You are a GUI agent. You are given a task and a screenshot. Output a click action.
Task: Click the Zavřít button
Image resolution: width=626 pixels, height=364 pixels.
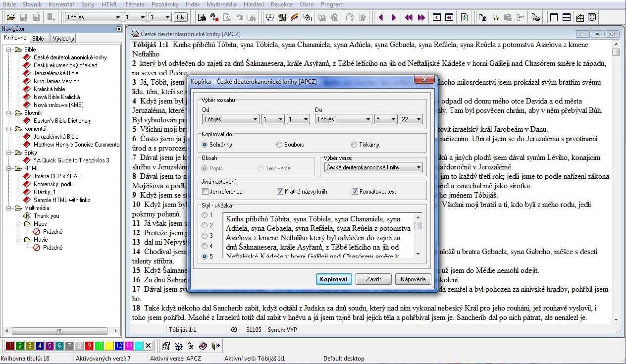coord(373,279)
